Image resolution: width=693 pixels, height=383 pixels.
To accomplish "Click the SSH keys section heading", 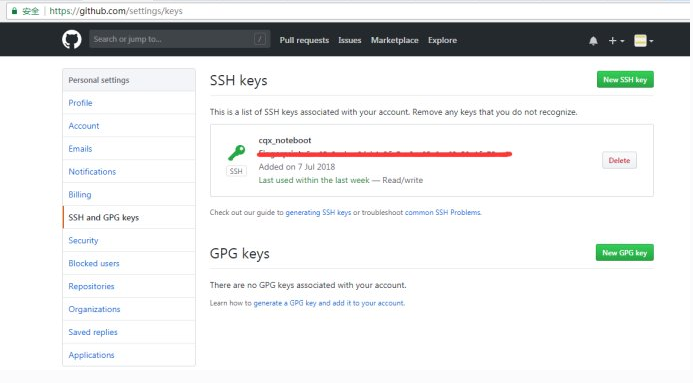I will point(238,80).
